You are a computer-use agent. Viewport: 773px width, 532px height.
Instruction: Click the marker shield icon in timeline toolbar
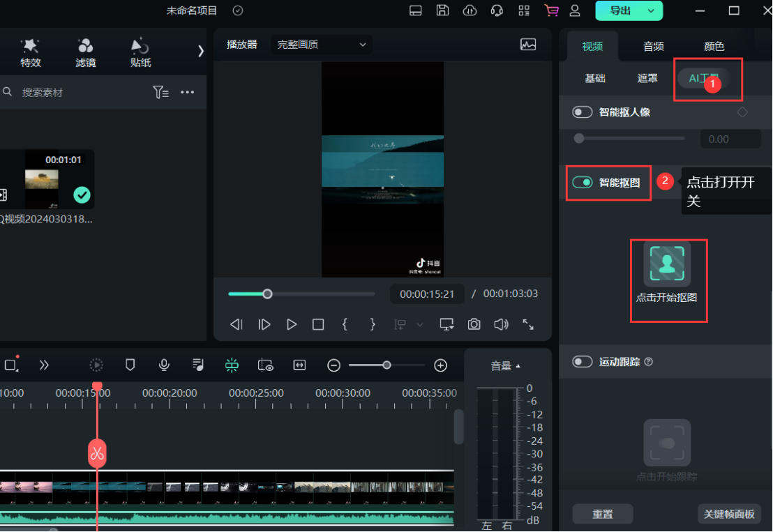130,365
